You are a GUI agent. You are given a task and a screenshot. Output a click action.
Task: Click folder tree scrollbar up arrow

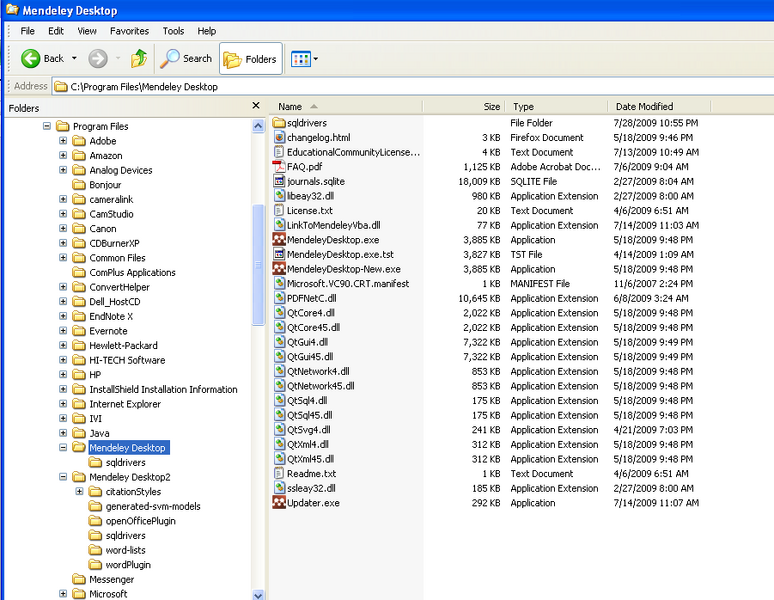click(258, 126)
